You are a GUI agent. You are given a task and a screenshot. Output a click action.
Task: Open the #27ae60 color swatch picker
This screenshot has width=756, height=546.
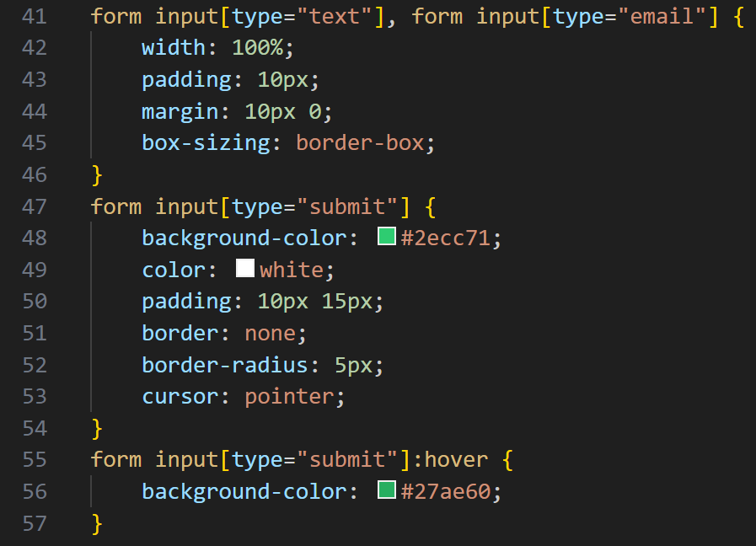[x=387, y=490]
